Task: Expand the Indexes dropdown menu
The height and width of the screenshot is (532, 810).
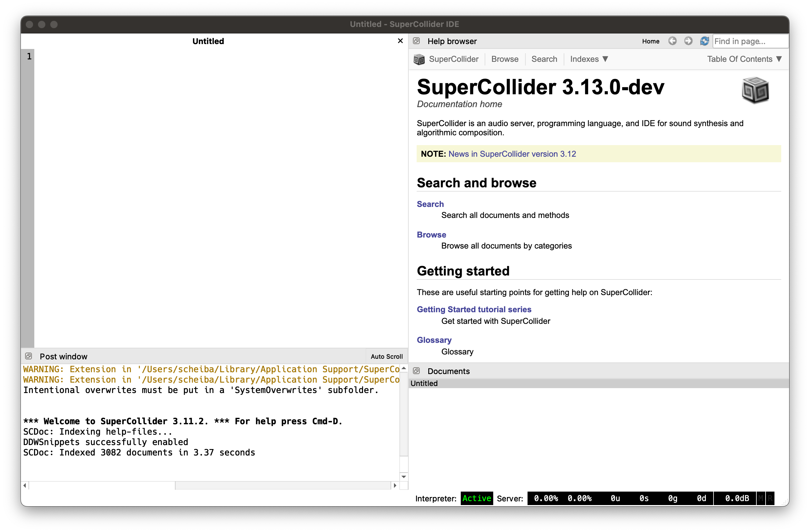Action: (x=589, y=59)
